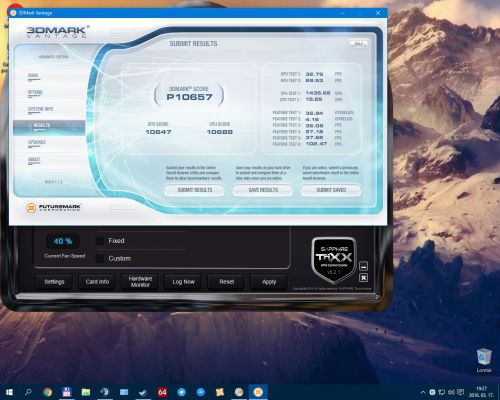Click the Feature Test 2 value 4.16
The height and width of the screenshot is (400, 500).
(312, 119)
